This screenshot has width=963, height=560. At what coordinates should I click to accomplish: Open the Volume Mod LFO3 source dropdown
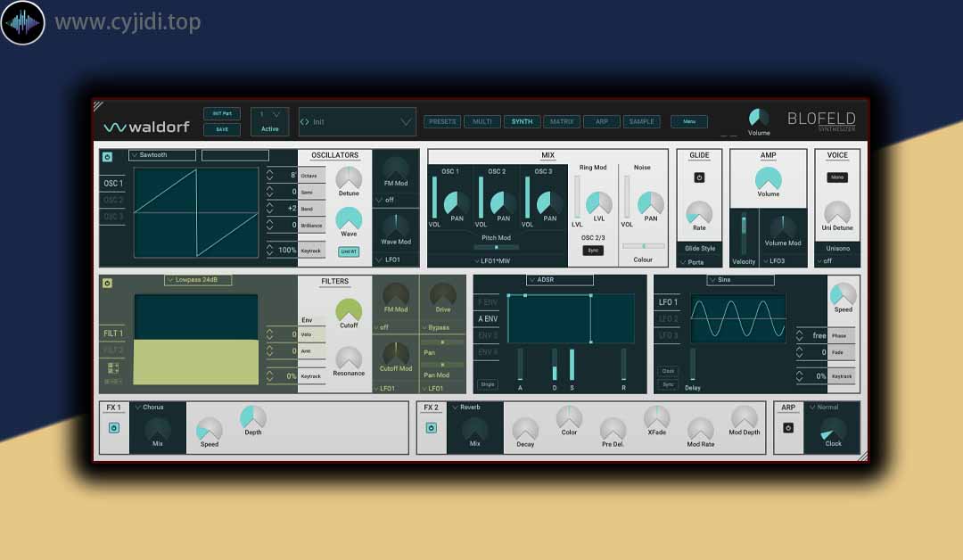(x=775, y=261)
